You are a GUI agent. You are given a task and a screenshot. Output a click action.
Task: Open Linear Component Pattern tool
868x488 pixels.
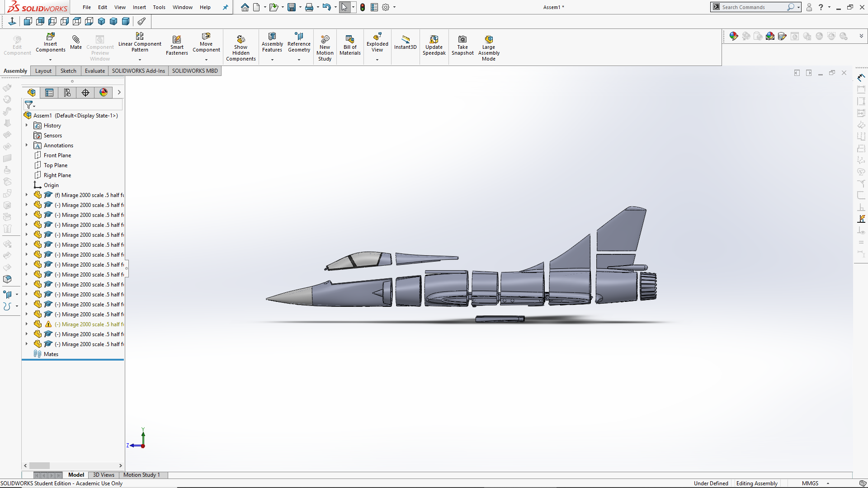140,42
